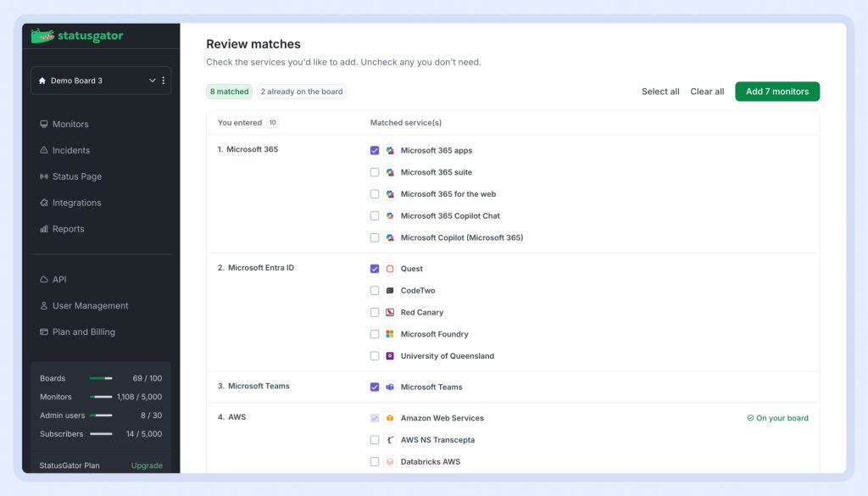This screenshot has width=868, height=496.
Task: Click Select all
Action: pos(660,92)
